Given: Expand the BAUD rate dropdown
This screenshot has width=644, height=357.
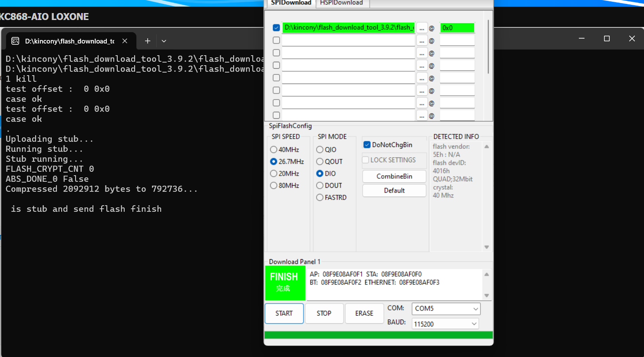Looking at the screenshot, I should pyautogui.click(x=445, y=324).
